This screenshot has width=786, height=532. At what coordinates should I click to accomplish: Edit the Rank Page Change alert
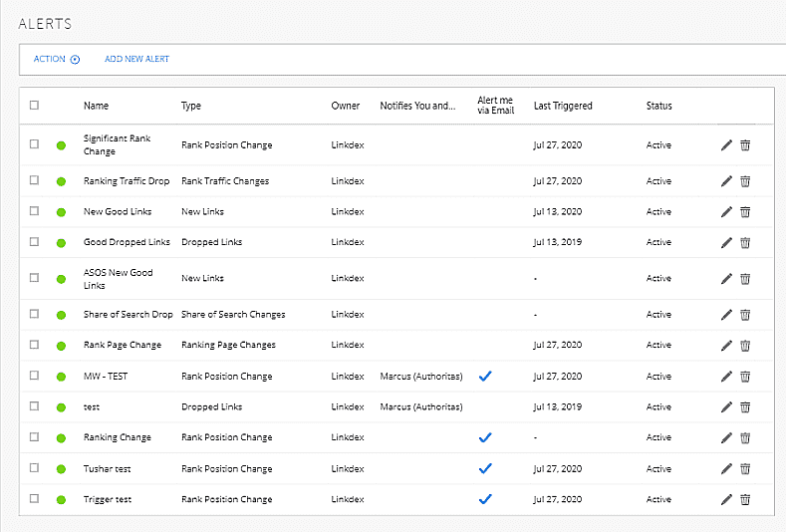[726, 346]
